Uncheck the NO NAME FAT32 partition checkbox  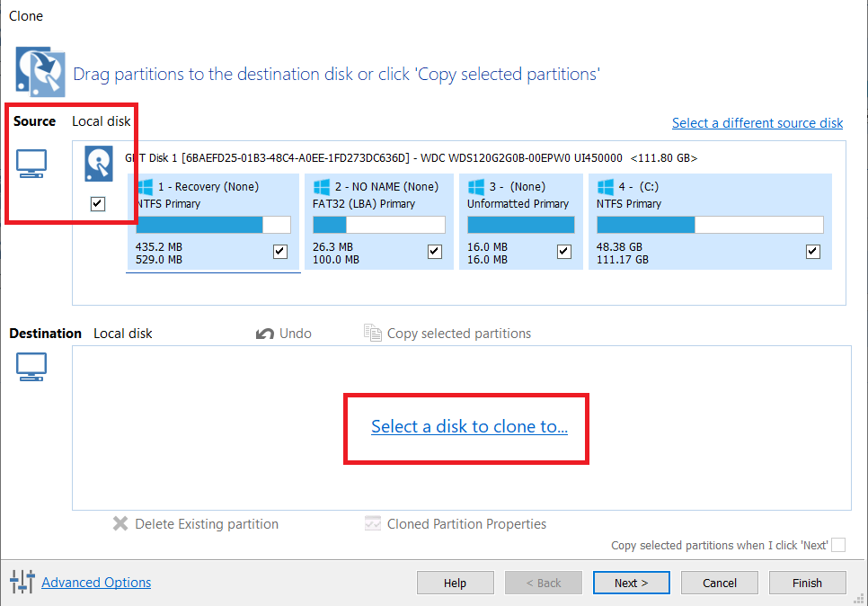435,252
